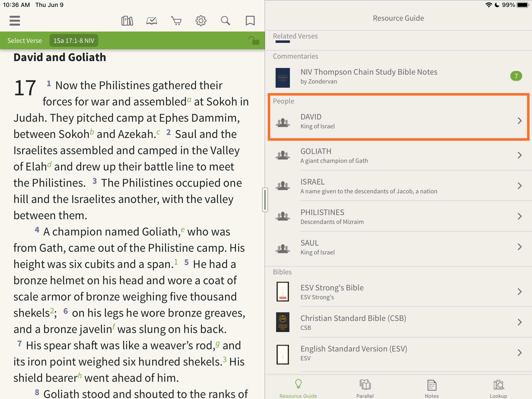
Task: Toggle the sync lock icon
Action: click(254, 40)
